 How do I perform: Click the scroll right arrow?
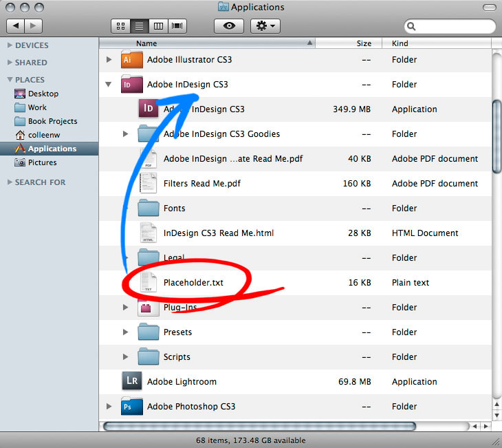(486, 426)
